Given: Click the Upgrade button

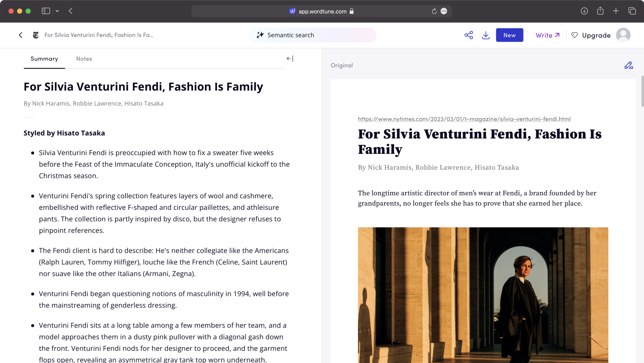Looking at the screenshot, I should pos(591,35).
